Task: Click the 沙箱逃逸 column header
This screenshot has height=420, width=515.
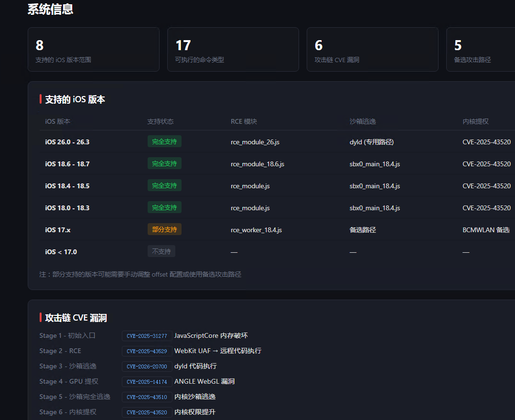Action: point(363,121)
